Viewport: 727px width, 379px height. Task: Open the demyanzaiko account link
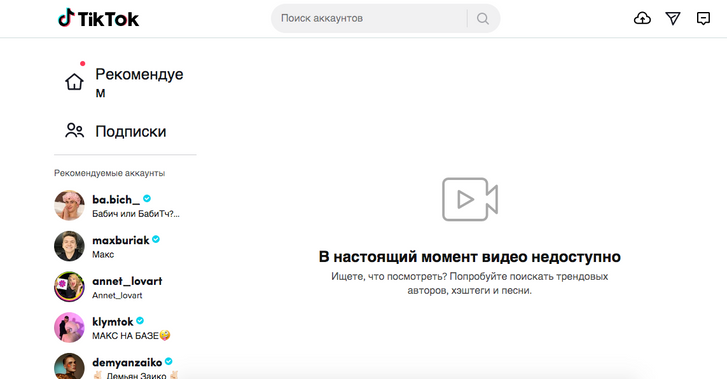(127, 362)
